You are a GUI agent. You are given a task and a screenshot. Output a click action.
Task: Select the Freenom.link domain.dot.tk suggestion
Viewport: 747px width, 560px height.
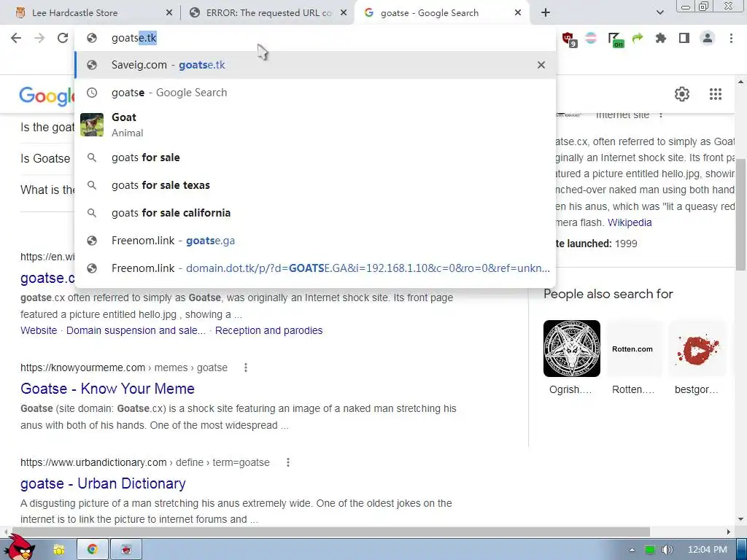point(315,268)
